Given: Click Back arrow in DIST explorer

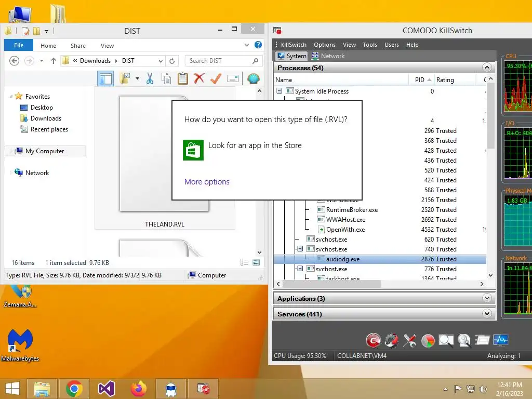Looking at the screenshot, I should [x=14, y=61].
